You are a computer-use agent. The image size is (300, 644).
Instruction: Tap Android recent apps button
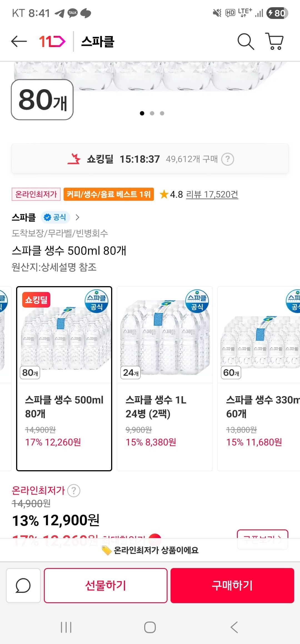pyautogui.click(x=66, y=627)
